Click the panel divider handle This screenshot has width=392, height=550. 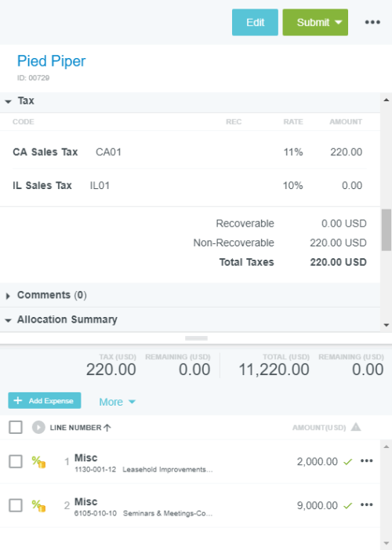196,338
